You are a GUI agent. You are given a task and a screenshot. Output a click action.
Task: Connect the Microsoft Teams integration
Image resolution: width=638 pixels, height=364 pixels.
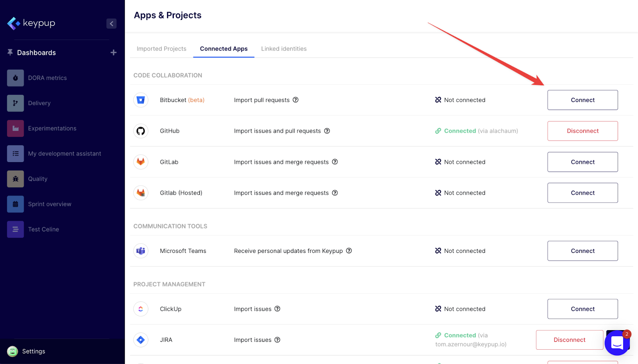pyautogui.click(x=582, y=251)
